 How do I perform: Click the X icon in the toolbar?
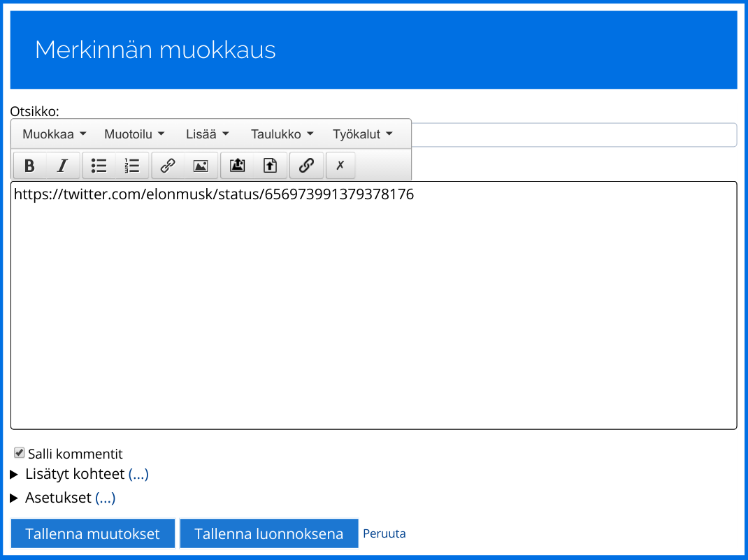[x=340, y=166]
